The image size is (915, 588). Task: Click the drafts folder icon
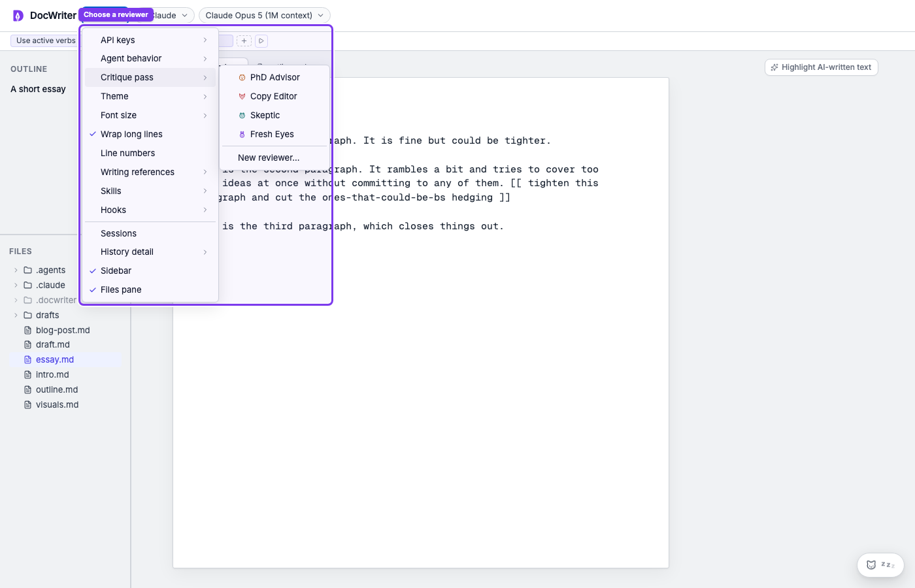tap(27, 315)
